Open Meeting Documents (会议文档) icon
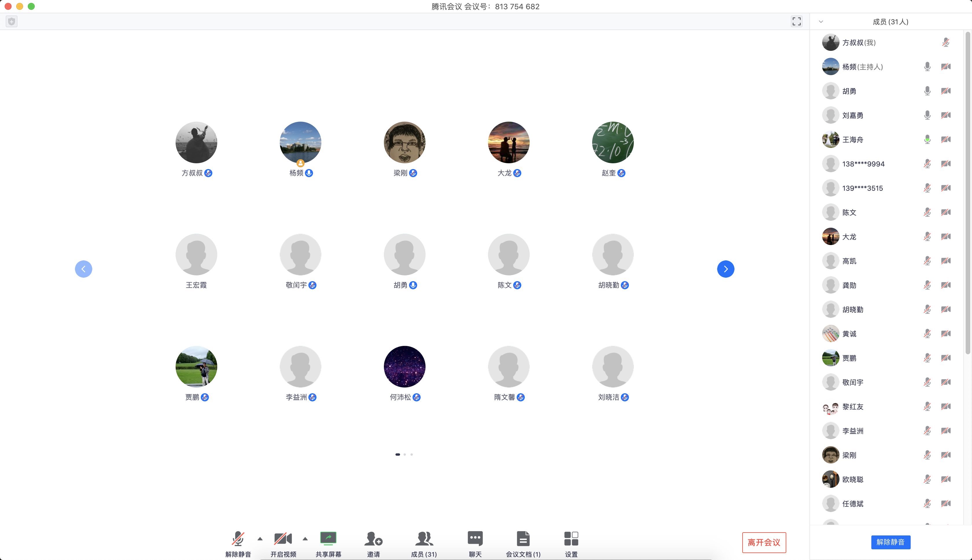Screen dimensions: 972x560 (523, 539)
